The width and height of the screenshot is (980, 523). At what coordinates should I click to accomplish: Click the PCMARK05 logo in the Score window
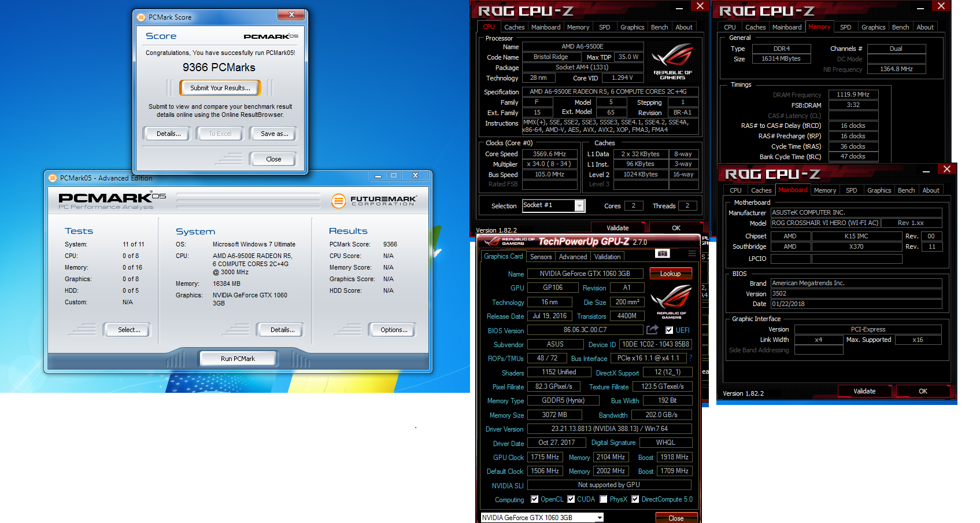[271, 36]
